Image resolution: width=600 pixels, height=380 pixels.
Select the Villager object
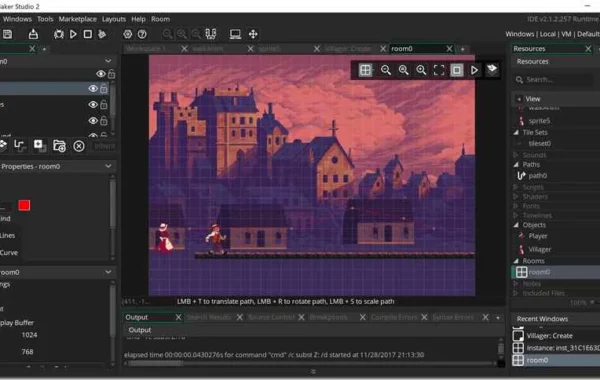[x=540, y=250]
